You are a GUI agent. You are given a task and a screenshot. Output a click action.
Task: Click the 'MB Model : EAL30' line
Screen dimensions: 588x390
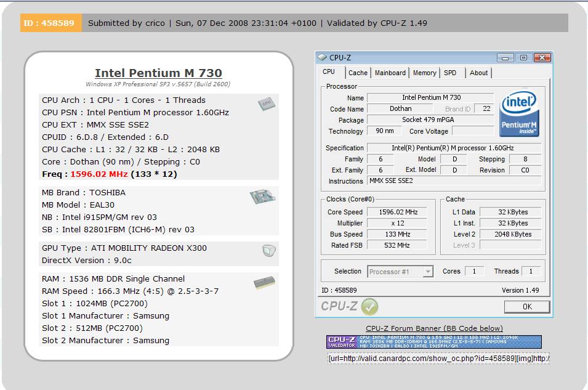click(x=78, y=205)
